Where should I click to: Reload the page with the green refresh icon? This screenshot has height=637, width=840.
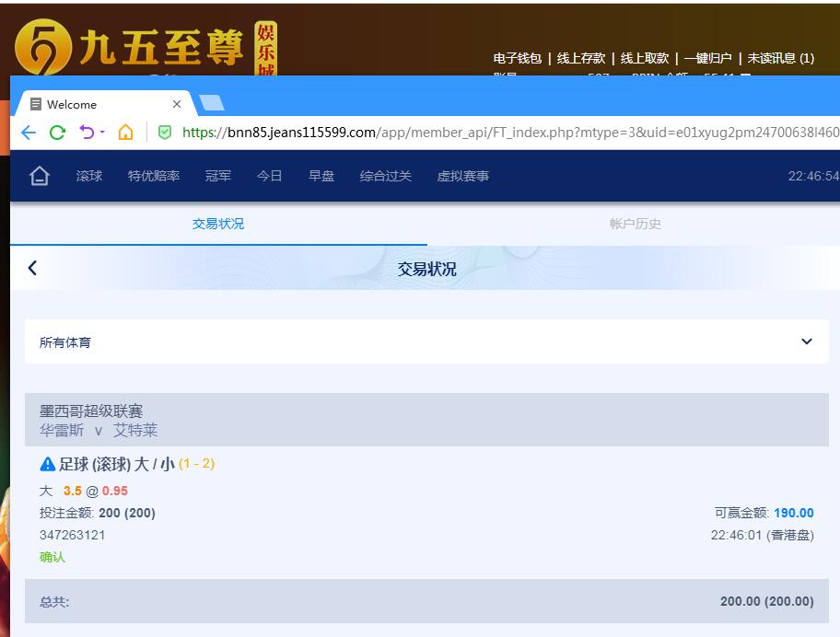coord(57,133)
